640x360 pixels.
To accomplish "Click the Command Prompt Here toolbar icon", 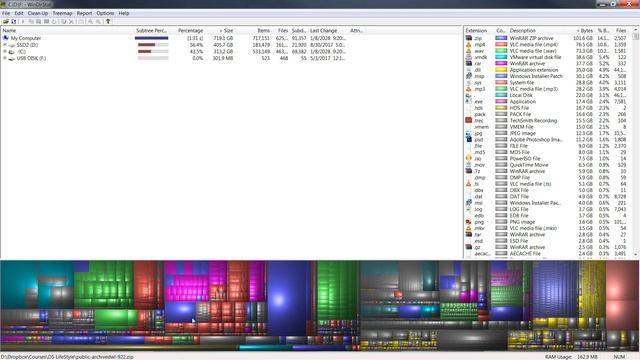I will 47,22.
